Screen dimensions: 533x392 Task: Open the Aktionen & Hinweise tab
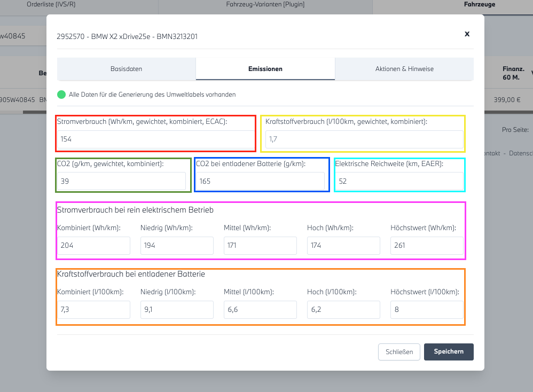tap(404, 69)
